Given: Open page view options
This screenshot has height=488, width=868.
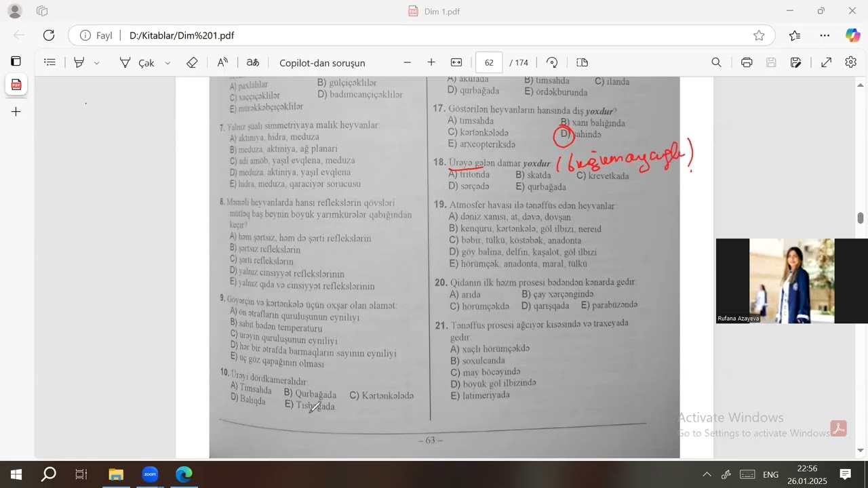Looking at the screenshot, I should (582, 62).
